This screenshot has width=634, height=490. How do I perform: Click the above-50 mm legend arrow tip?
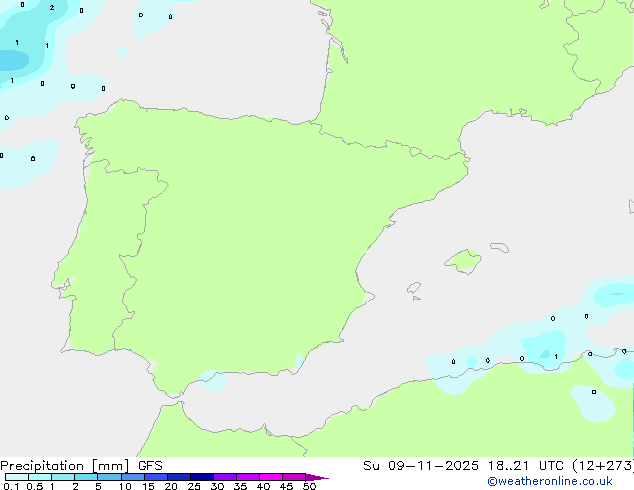317,477
